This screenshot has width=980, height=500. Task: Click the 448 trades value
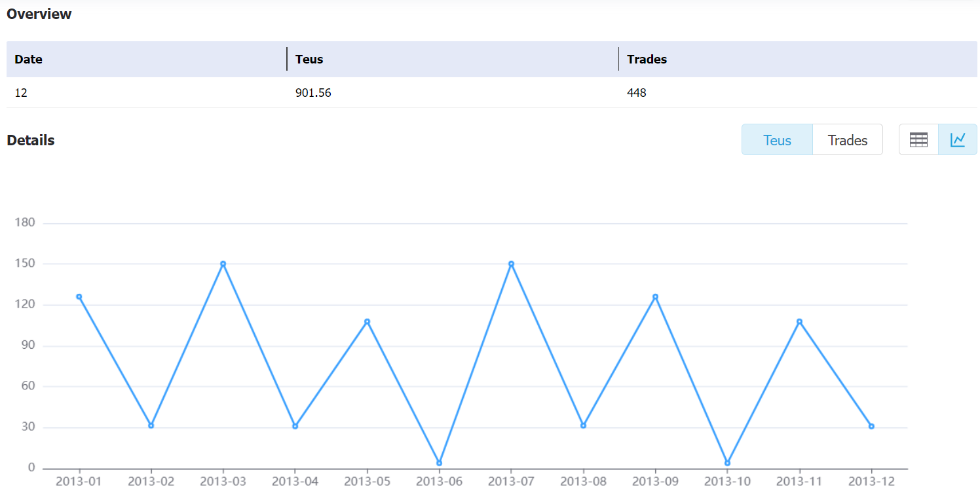[x=637, y=93]
